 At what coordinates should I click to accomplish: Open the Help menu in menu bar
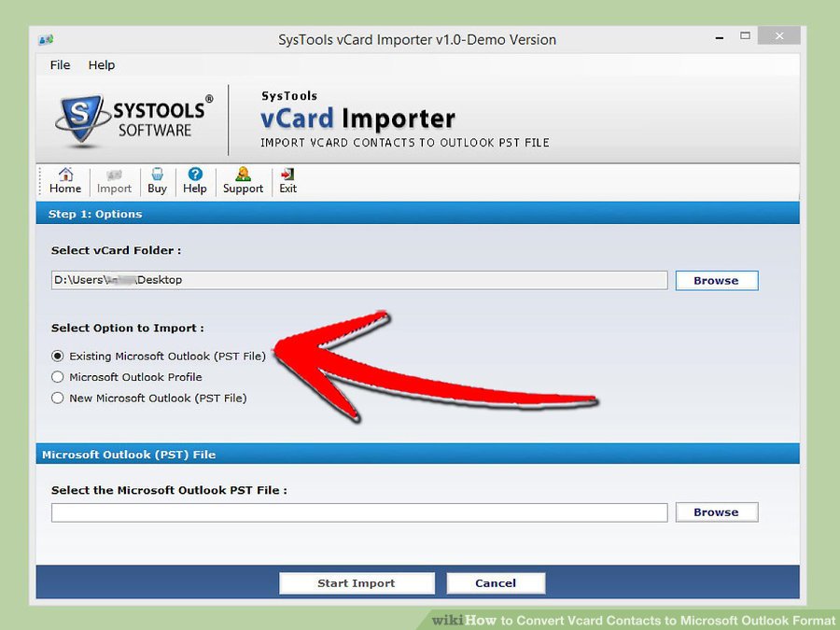tap(102, 65)
